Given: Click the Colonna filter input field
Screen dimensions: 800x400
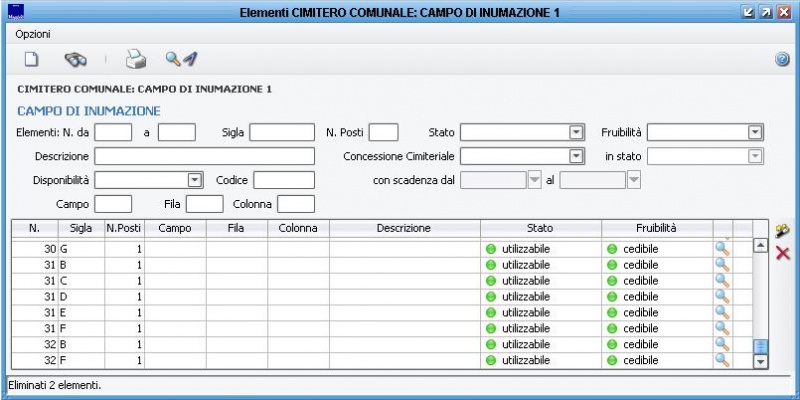Looking at the screenshot, I should [x=296, y=204].
